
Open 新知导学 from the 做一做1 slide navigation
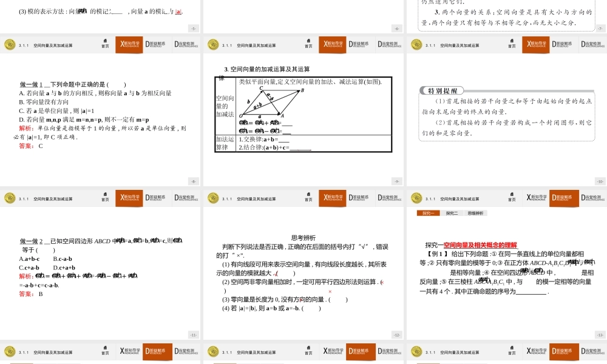click(128, 44)
